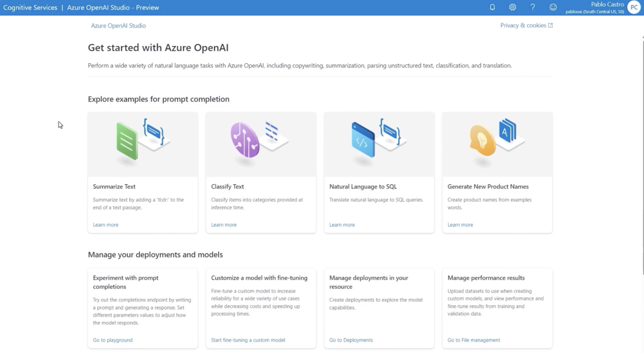Click the Azure OpenAI Studio breadcrumb

118,26
